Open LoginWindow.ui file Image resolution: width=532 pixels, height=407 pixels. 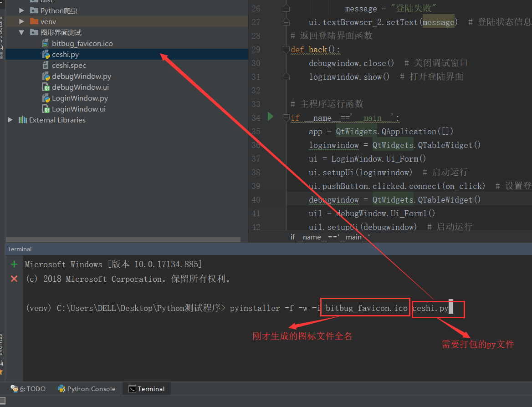pyautogui.click(x=79, y=109)
